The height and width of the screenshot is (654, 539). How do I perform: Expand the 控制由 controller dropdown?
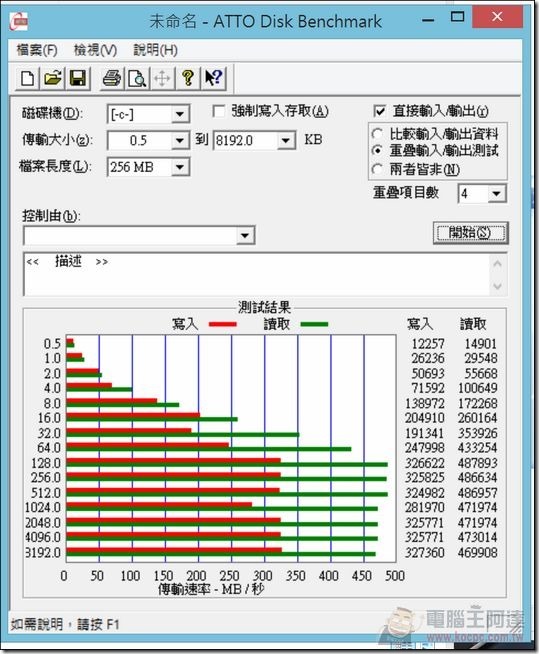(x=245, y=236)
